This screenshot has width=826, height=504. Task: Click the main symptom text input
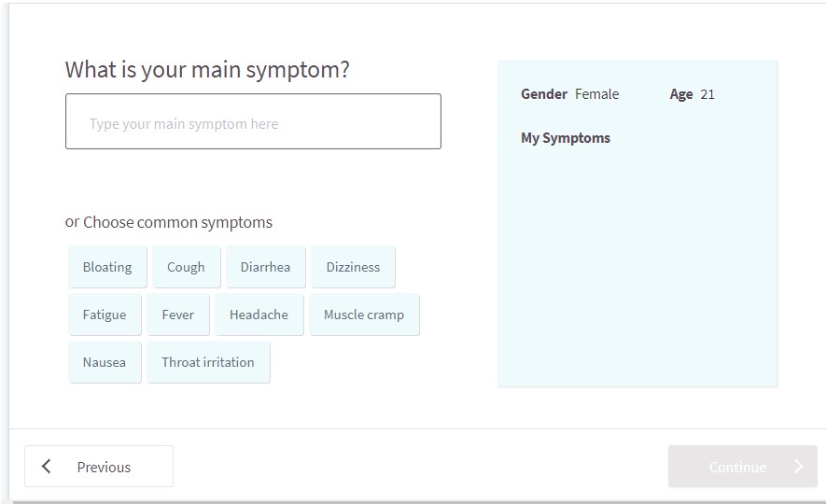pyautogui.click(x=253, y=121)
